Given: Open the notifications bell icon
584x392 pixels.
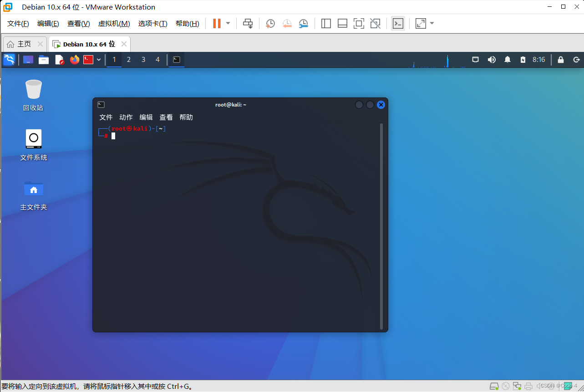Looking at the screenshot, I should click(x=508, y=60).
